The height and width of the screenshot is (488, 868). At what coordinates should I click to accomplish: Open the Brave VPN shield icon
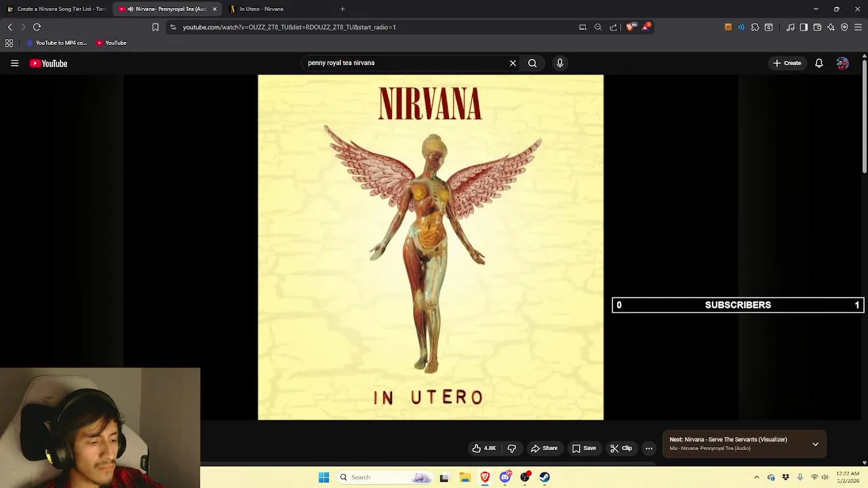point(844,27)
